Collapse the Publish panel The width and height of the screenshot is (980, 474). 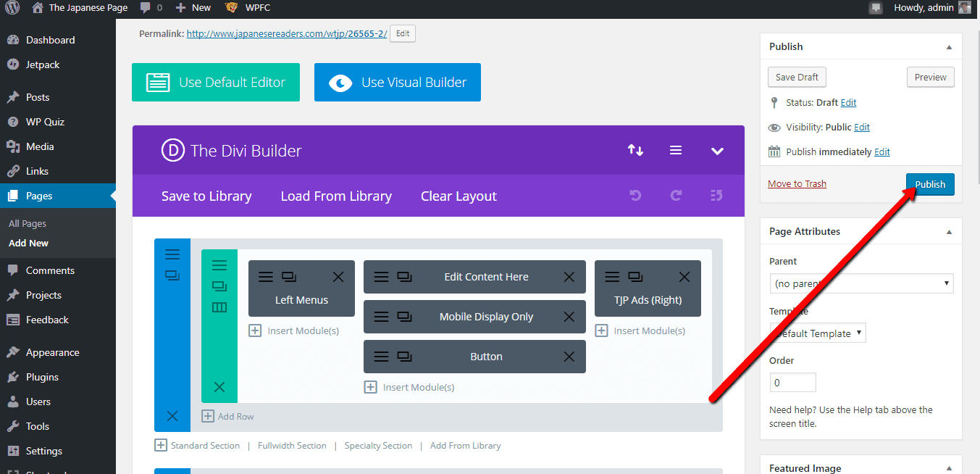click(x=949, y=46)
